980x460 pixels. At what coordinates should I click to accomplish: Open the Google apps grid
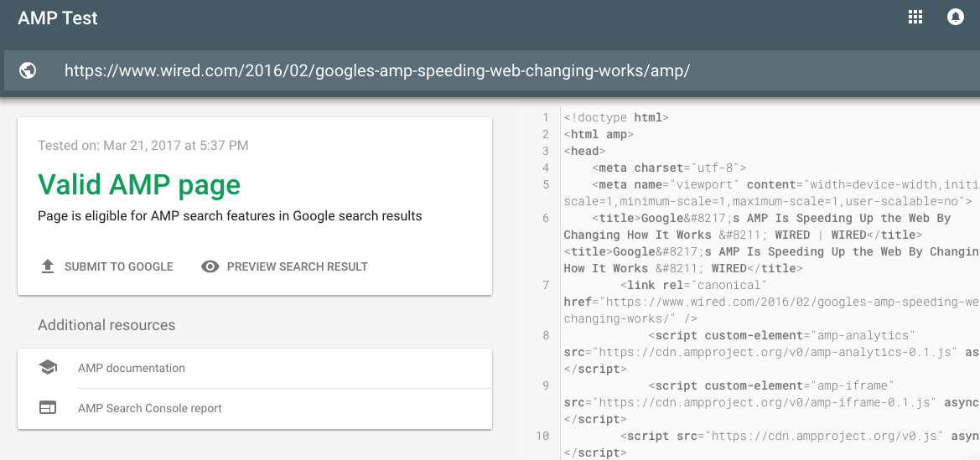(x=915, y=18)
